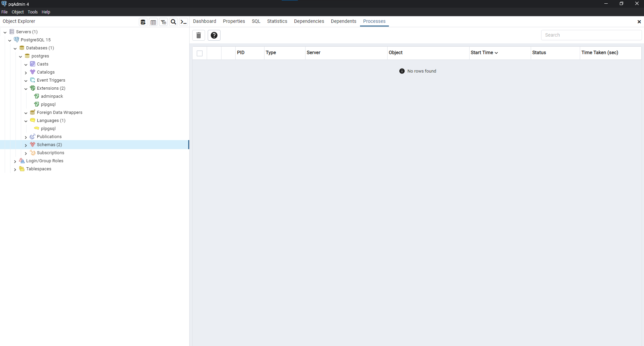Click the Filtered Rows icon
This screenshot has width=644, height=346.
point(163,22)
